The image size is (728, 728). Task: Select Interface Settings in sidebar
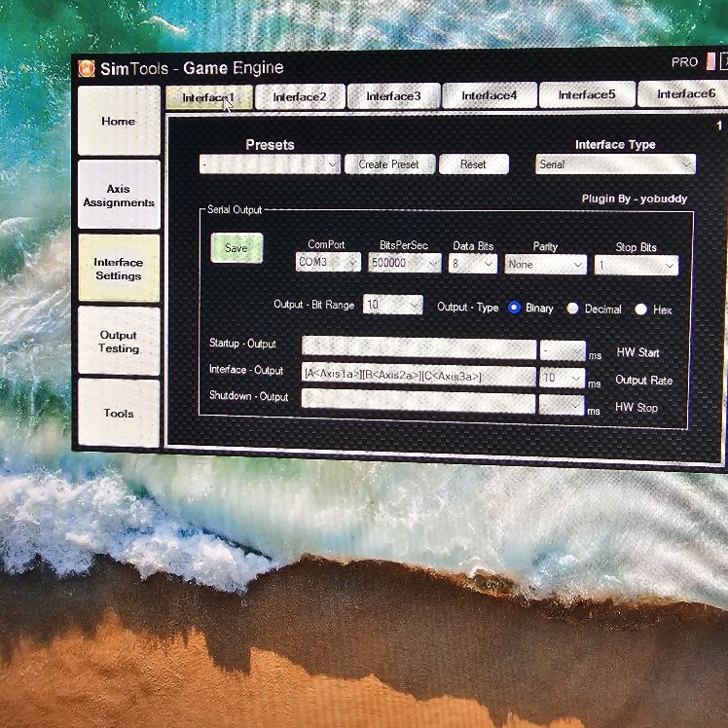pyautogui.click(x=119, y=269)
